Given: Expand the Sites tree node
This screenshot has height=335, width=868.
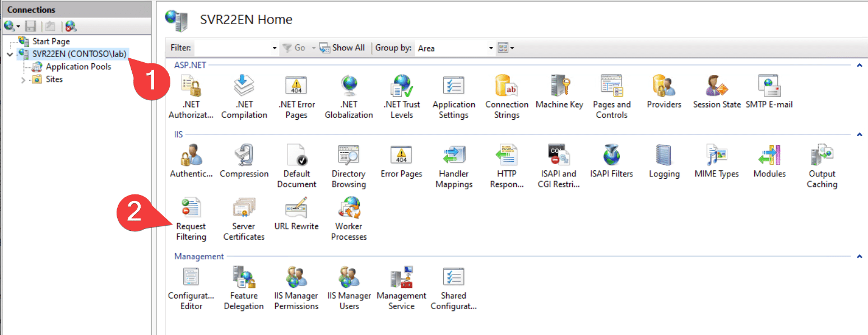Looking at the screenshot, I should coord(24,80).
